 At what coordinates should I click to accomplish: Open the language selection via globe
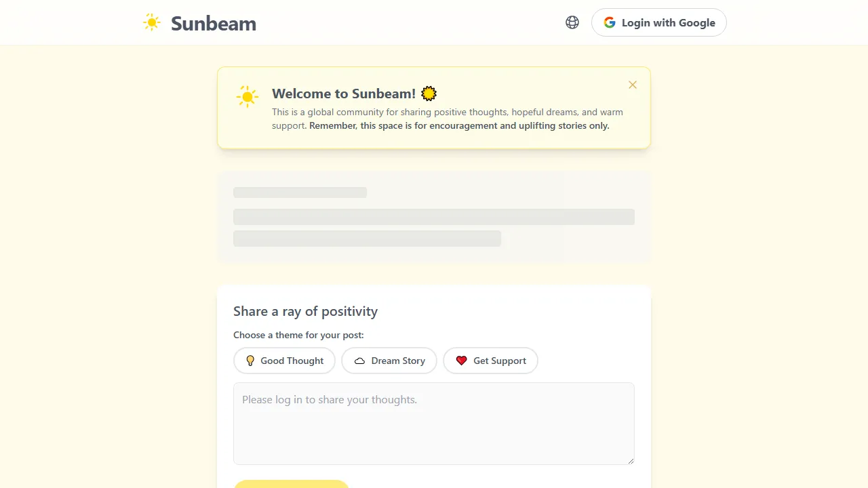click(572, 22)
